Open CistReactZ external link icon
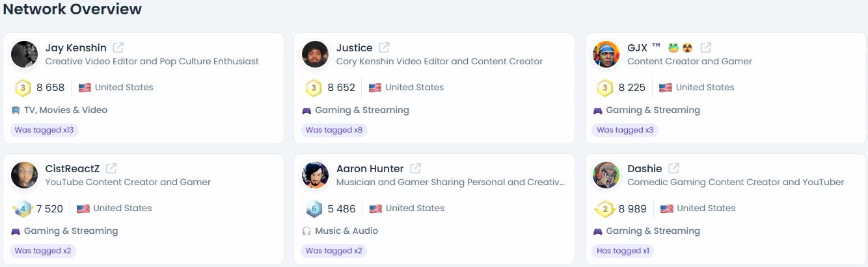Viewport: 868px width, 267px height. click(x=111, y=168)
